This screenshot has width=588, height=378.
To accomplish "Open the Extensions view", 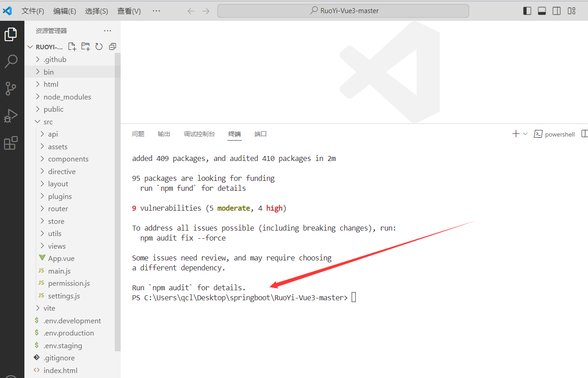I will [x=11, y=143].
